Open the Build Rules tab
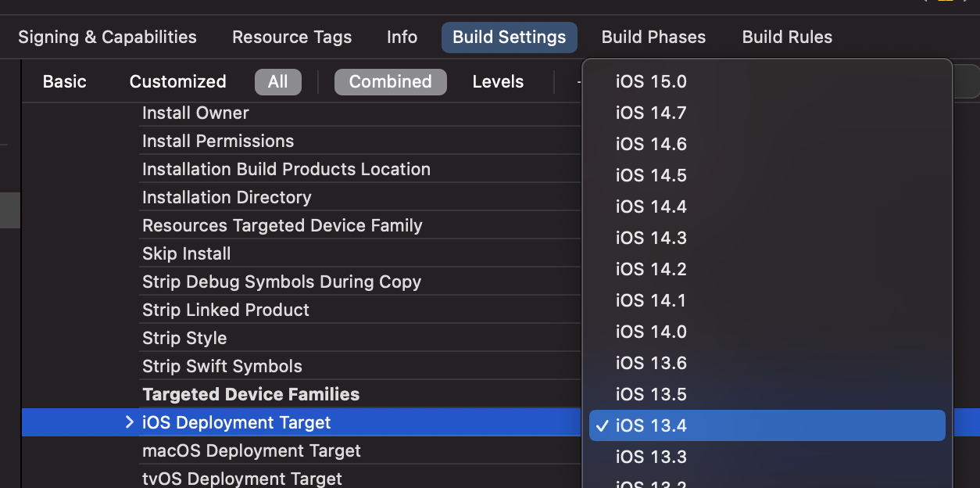This screenshot has width=980, height=488. click(787, 37)
